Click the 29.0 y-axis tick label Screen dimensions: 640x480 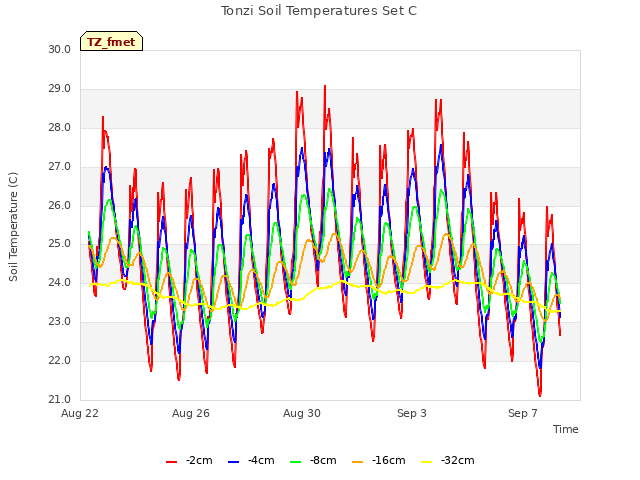pos(60,89)
